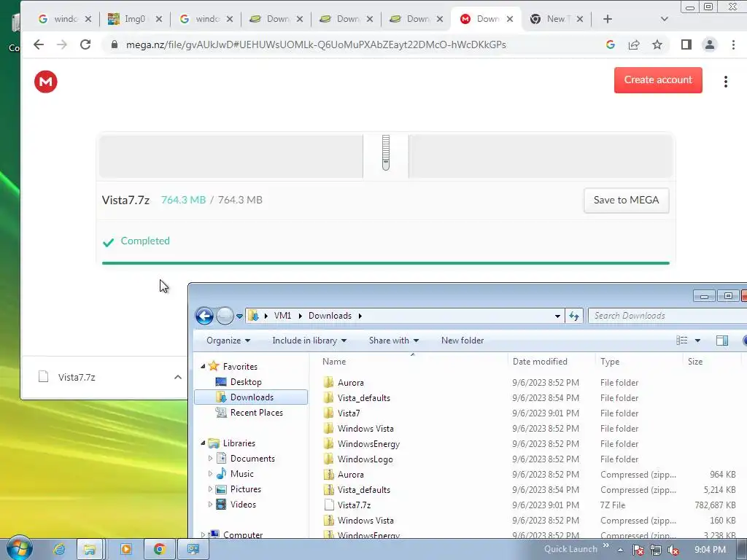Screen dimensions: 747x560
Task: Click the completed green progress bar
Action: tap(385, 262)
